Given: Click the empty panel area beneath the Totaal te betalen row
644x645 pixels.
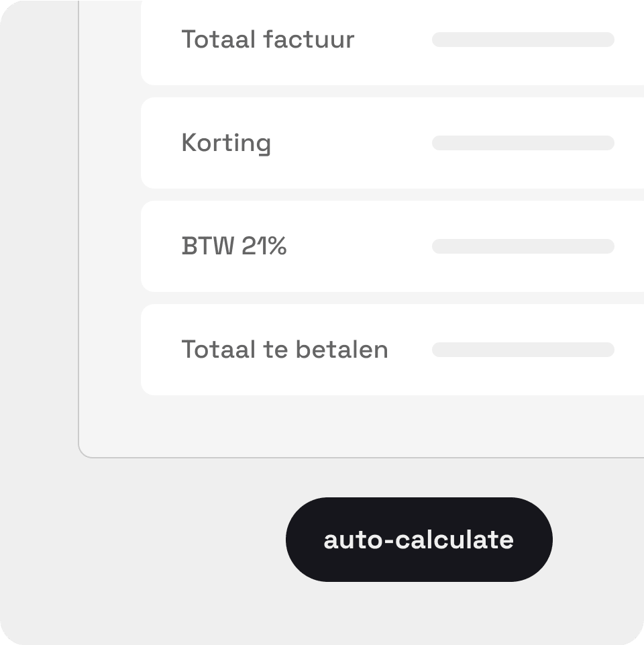Looking at the screenshot, I should coord(362,426).
